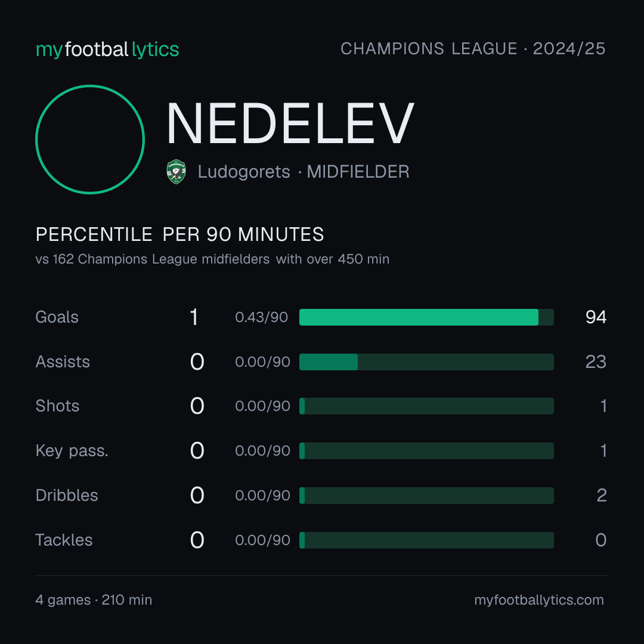Click the Percentile per 90 minutes heading
Screen dimensions: 644x644
(180, 234)
